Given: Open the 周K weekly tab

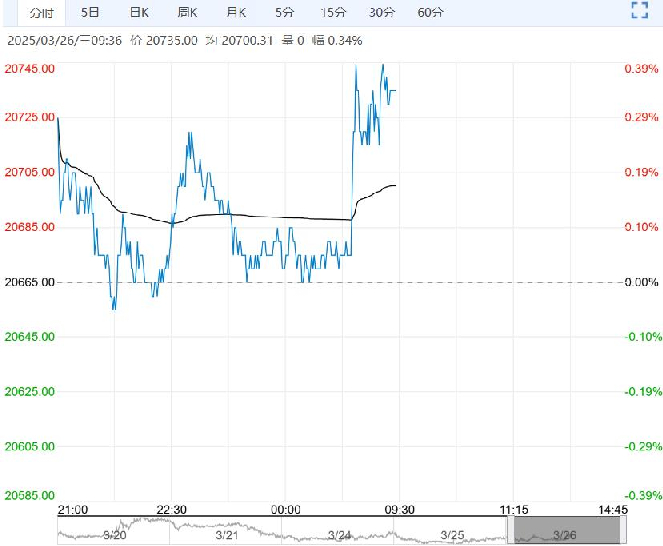Looking at the screenshot, I should (187, 12).
